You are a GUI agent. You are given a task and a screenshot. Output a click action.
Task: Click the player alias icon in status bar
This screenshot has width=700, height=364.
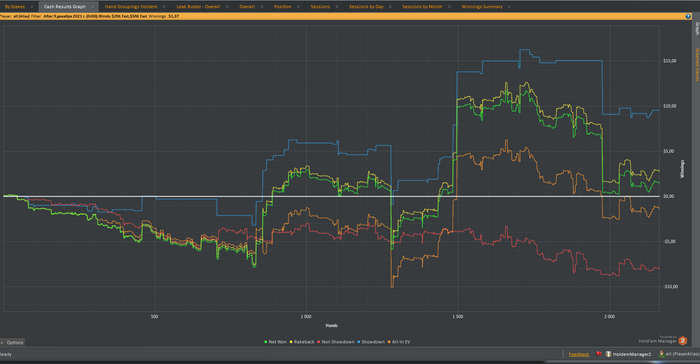click(662, 354)
